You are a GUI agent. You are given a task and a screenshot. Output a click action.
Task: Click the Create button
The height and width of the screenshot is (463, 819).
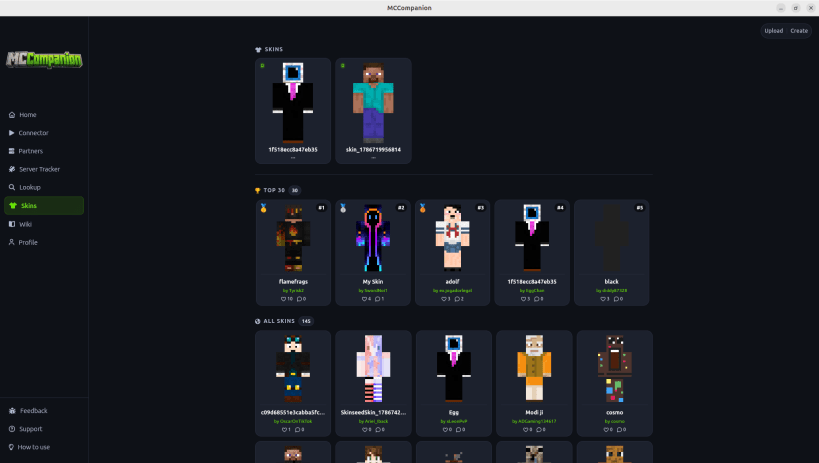(x=799, y=31)
